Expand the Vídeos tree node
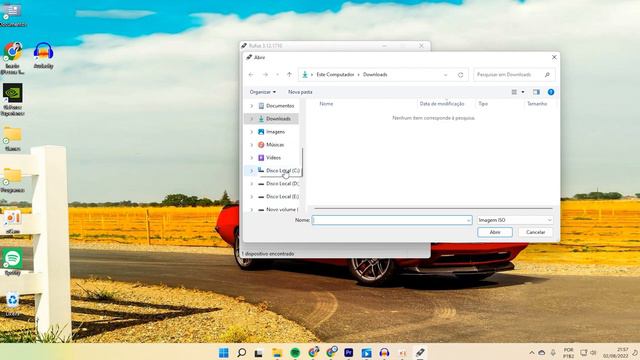The height and width of the screenshot is (360, 640). tap(251, 158)
